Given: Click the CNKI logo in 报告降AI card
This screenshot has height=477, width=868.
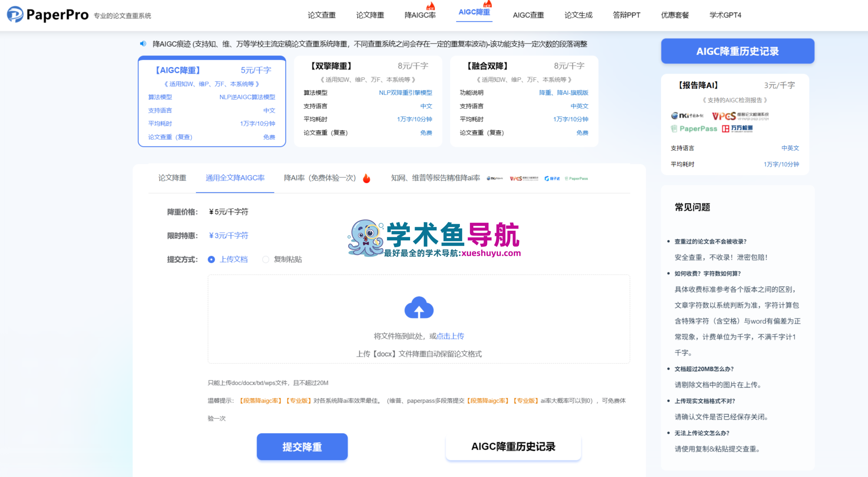Looking at the screenshot, I should [687, 116].
